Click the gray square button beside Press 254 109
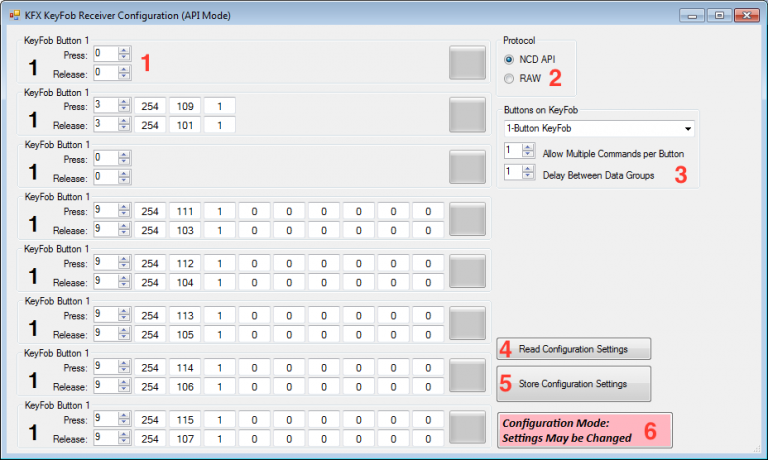 coord(467,115)
